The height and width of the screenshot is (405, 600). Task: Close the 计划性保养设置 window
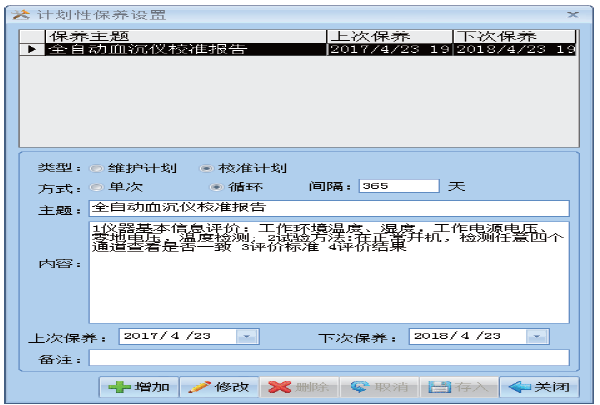click(572, 14)
